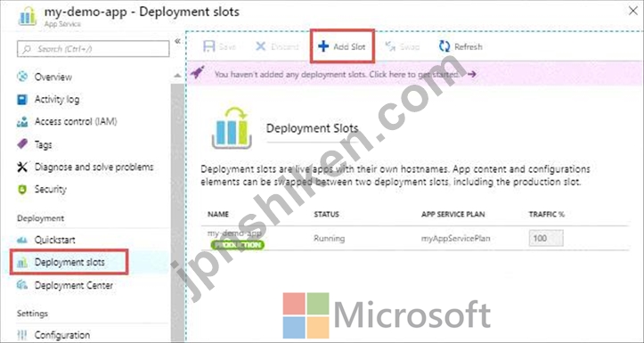Click the green PRODUCTION badge
The width and height of the screenshot is (644, 343).
[x=238, y=245]
